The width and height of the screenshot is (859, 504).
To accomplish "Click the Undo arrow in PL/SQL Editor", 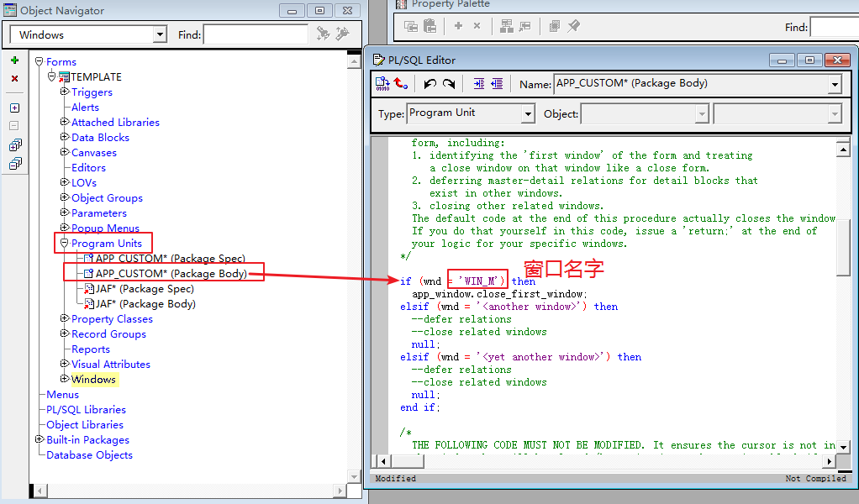I will 430,84.
